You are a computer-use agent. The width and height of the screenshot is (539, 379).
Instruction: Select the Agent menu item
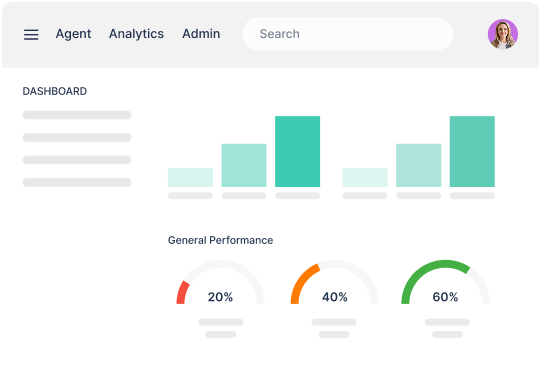point(73,34)
